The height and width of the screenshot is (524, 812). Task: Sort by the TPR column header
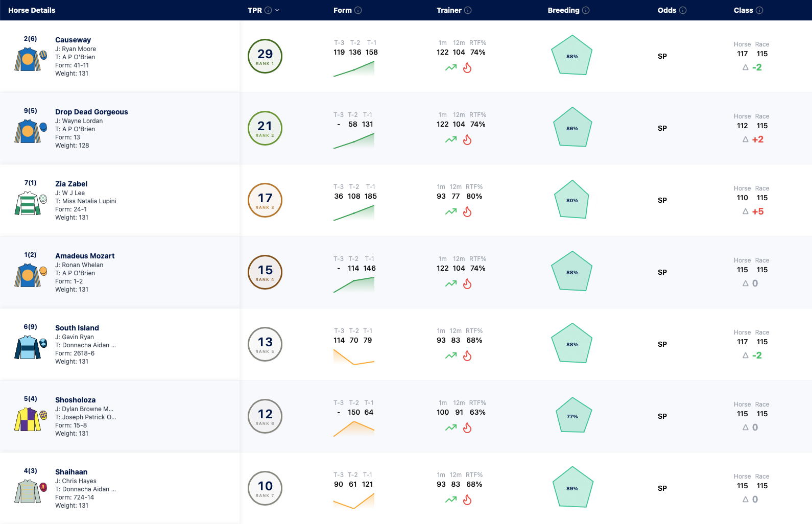[255, 10]
